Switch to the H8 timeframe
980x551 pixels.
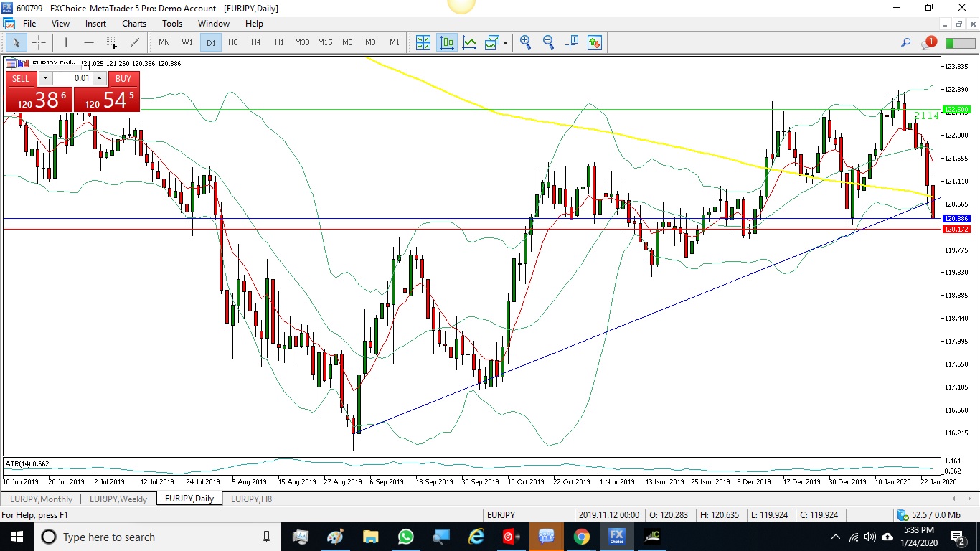(233, 42)
